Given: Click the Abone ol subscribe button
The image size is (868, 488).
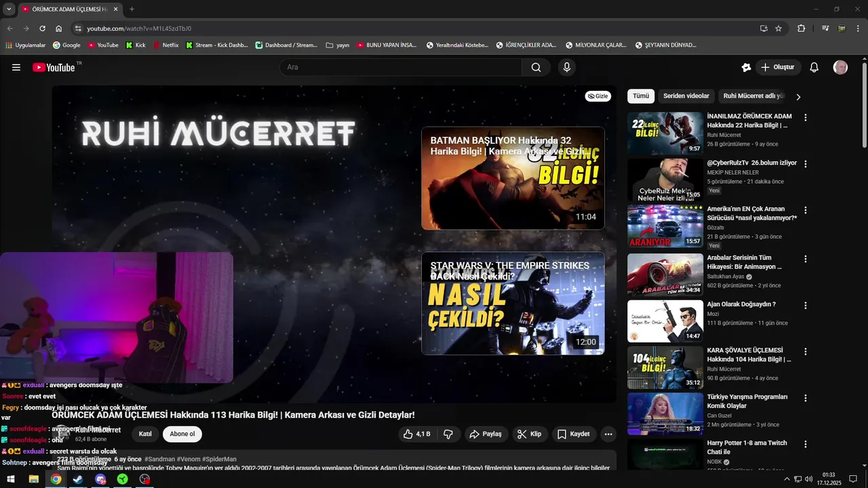Looking at the screenshot, I should click(x=182, y=434).
